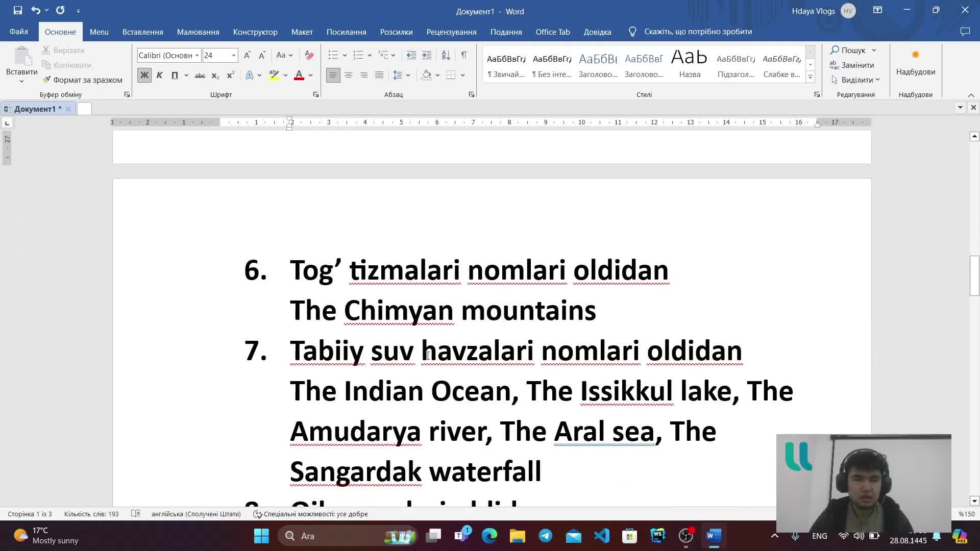
Task: Click the Increase Indent icon
Action: pyautogui.click(x=427, y=55)
